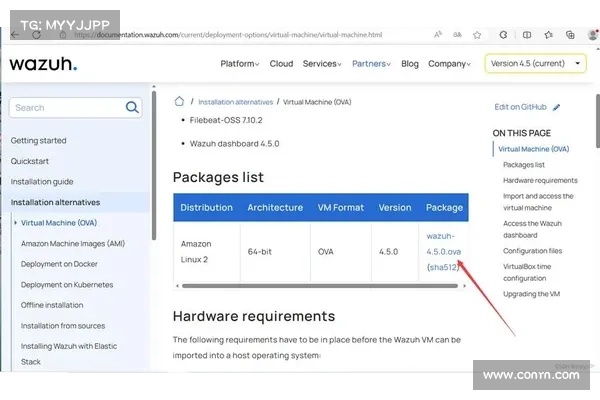This screenshot has height=400, width=600.
Task: Click the Packages list heading
Action: (x=218, y=177)
